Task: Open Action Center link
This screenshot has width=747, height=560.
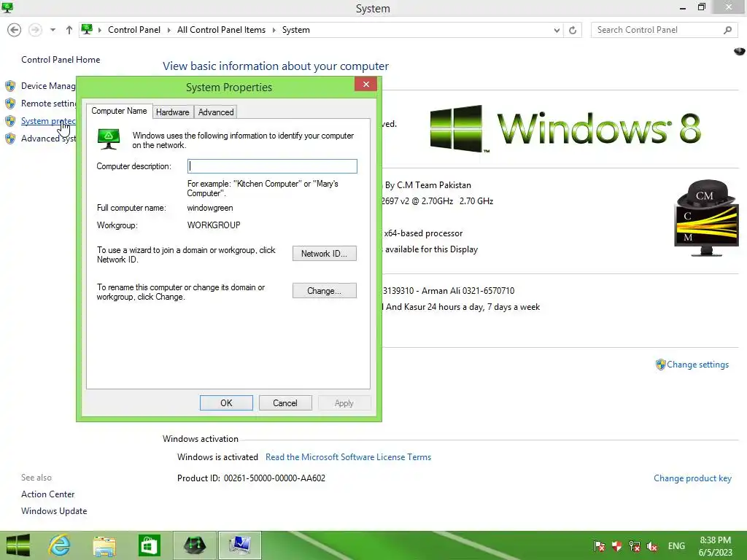Action: click(x=47, y=494)
